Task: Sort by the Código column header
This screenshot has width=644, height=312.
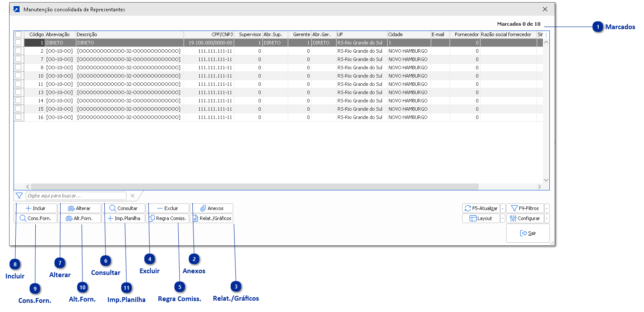Action: (x=34, y=34)
